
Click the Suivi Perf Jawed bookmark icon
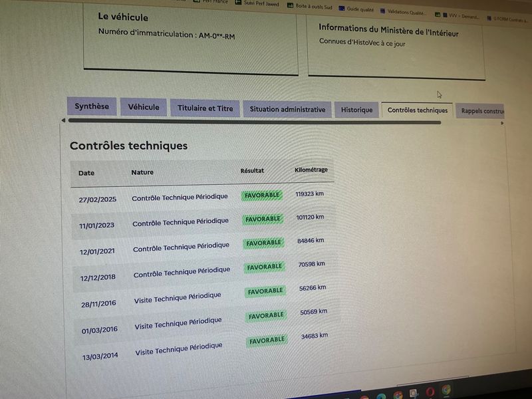click(238, 3)
